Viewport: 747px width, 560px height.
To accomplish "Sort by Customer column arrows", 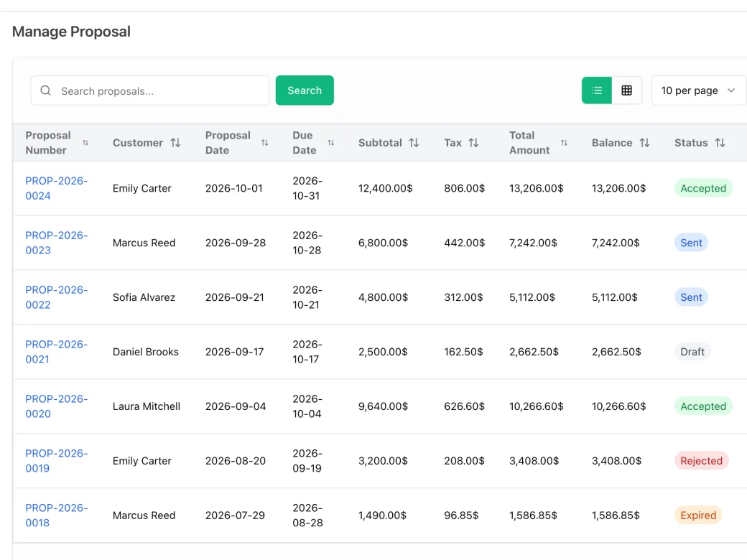I will (x=175, y=143).
